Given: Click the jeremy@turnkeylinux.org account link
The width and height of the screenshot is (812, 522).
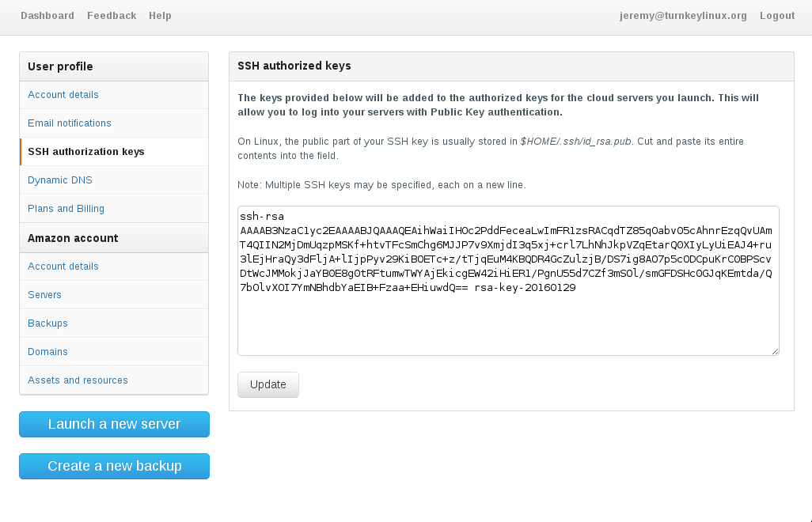Looking at the screenshot, I should click(683, 16).
